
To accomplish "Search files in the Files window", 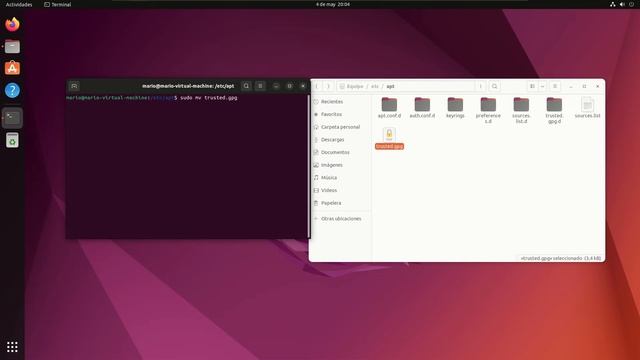I will (494, 87).
